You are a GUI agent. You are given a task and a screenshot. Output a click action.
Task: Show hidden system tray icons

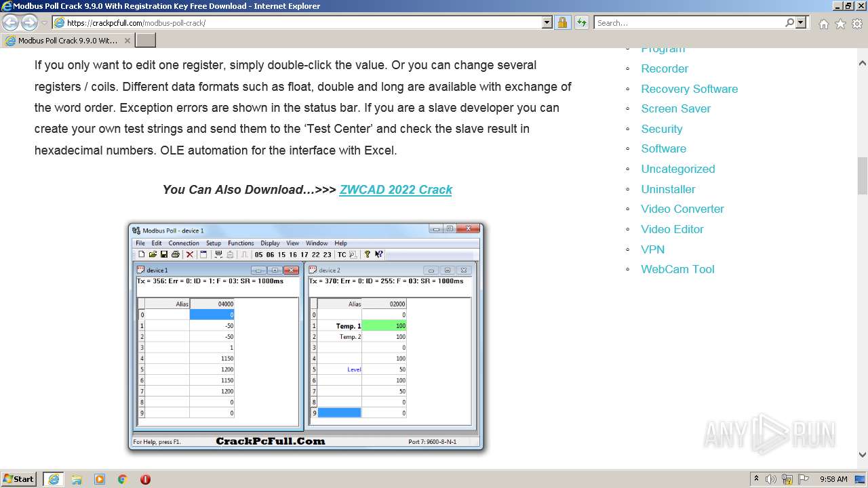(756, 479)
